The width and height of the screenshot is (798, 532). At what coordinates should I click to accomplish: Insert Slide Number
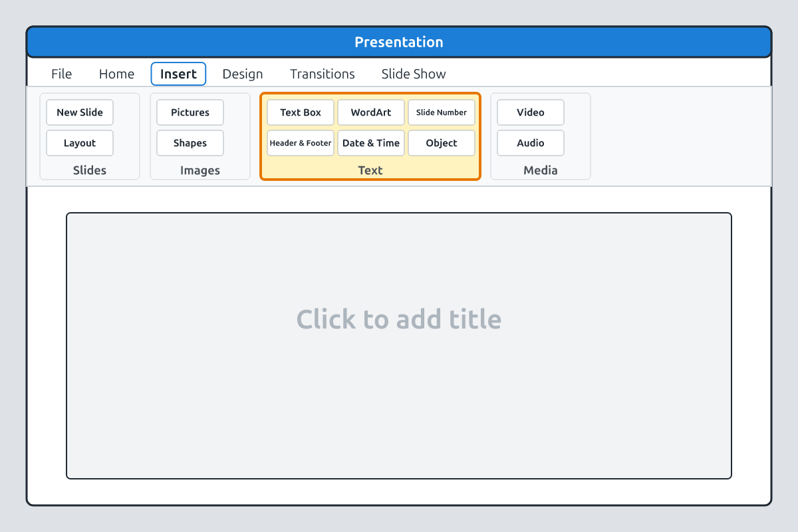click(442, 112)
